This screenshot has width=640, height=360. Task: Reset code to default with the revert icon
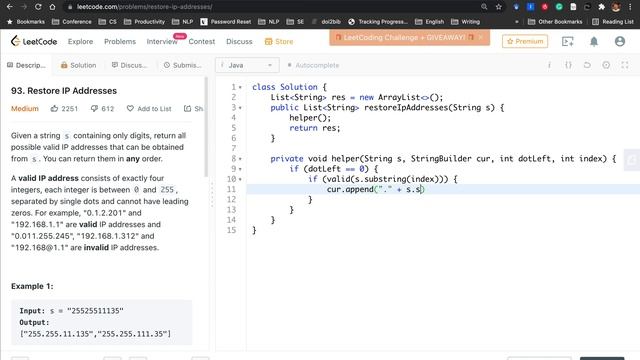coord(587,65)
